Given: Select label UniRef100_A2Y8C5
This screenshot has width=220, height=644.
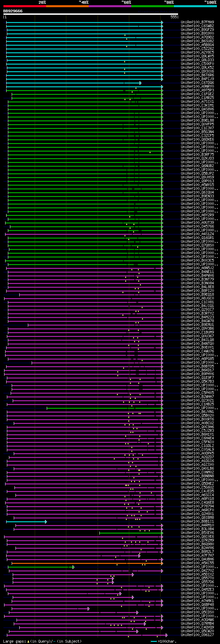Looking at the screenshot, I should (197, 53).
